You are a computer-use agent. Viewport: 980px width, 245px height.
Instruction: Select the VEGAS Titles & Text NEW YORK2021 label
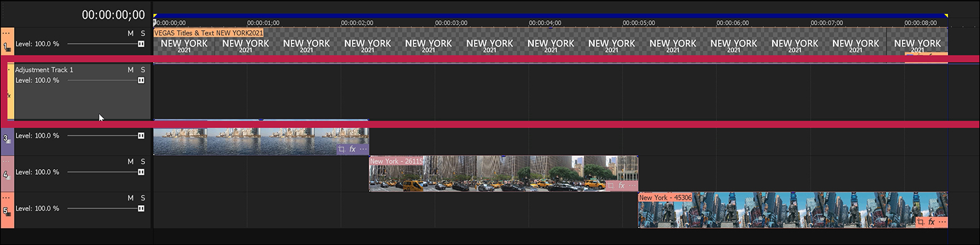pyautogui.click(x=209, y=32)
